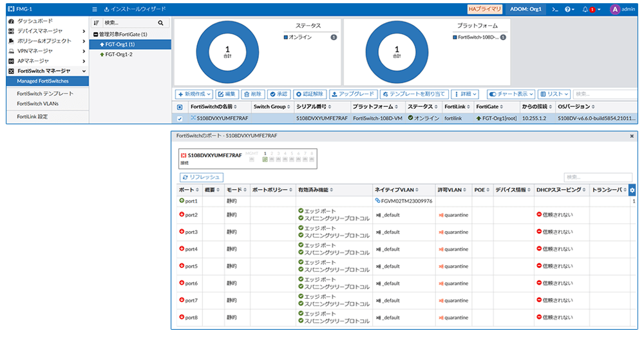The height and width of the screenshot is (340, 644).
Task: Click the リフレッシュ refresh button
Action: [201, 177]
